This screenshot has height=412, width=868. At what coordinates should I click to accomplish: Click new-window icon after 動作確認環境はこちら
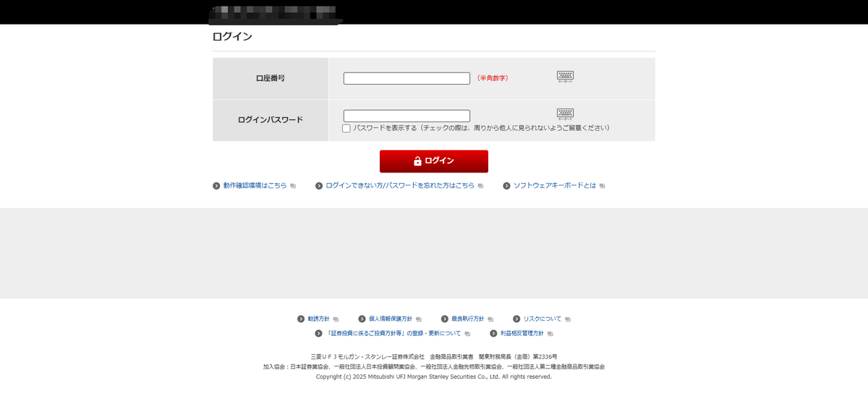293,186
